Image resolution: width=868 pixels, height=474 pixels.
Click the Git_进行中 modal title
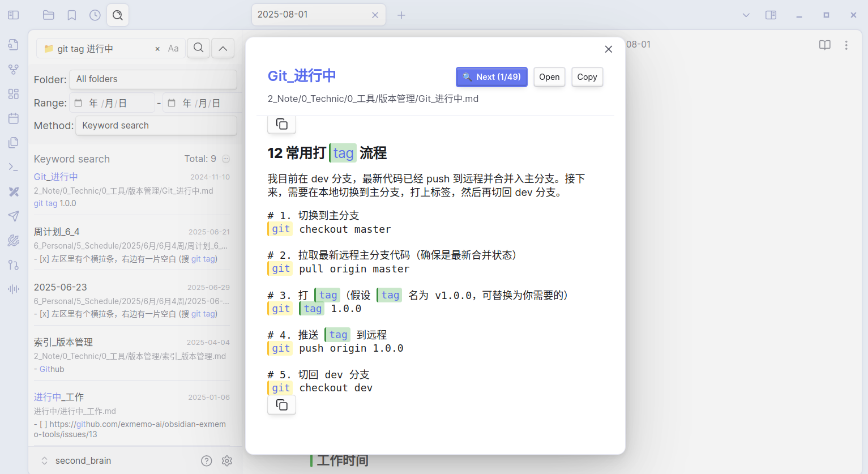tap(302, 76)
